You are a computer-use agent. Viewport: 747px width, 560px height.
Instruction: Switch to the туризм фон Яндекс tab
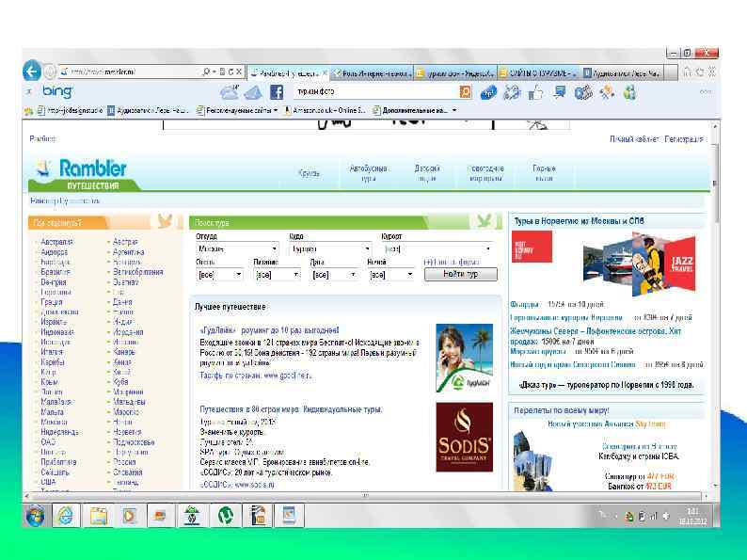click(x=455, y=72)
